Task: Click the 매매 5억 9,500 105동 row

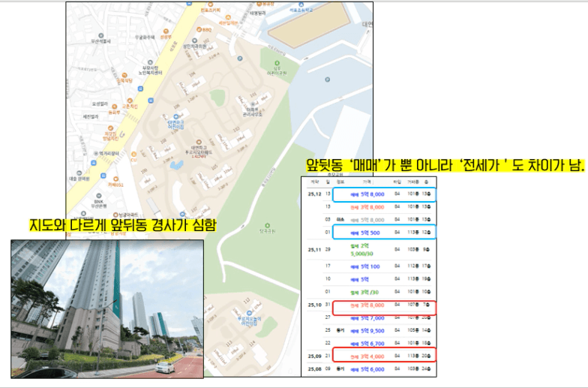Action: [375, 331]
